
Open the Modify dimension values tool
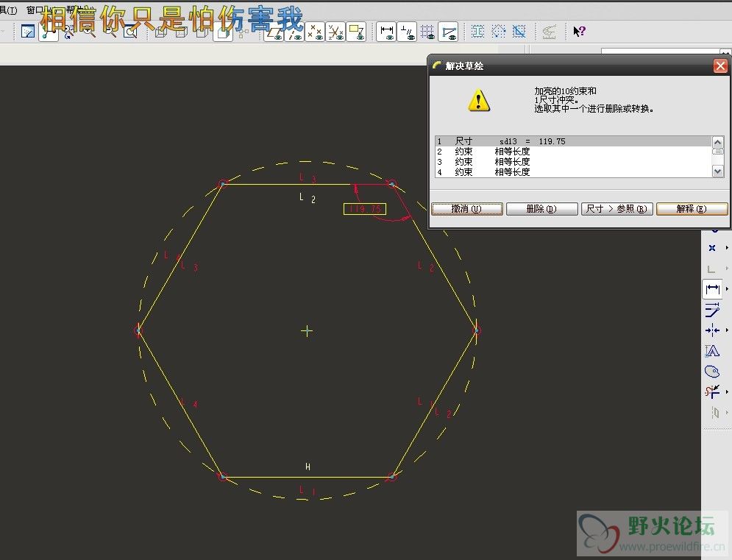click(712, 310)
